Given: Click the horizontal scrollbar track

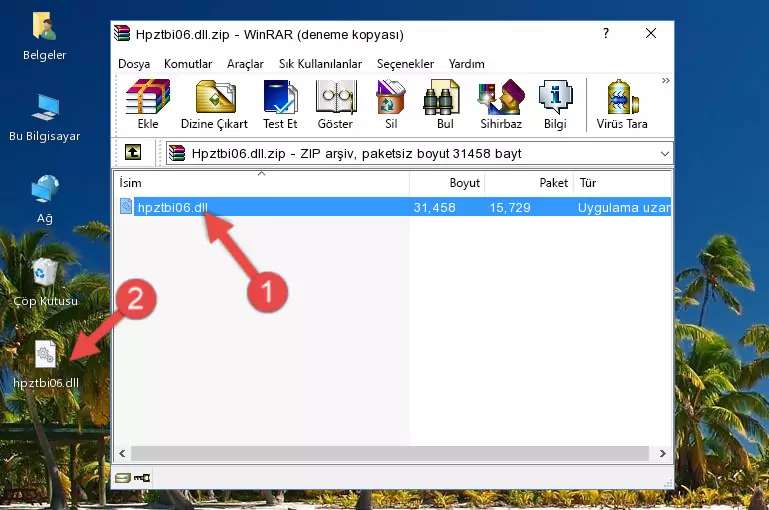Looking at the screenshot, I should (x=390, y=454).
